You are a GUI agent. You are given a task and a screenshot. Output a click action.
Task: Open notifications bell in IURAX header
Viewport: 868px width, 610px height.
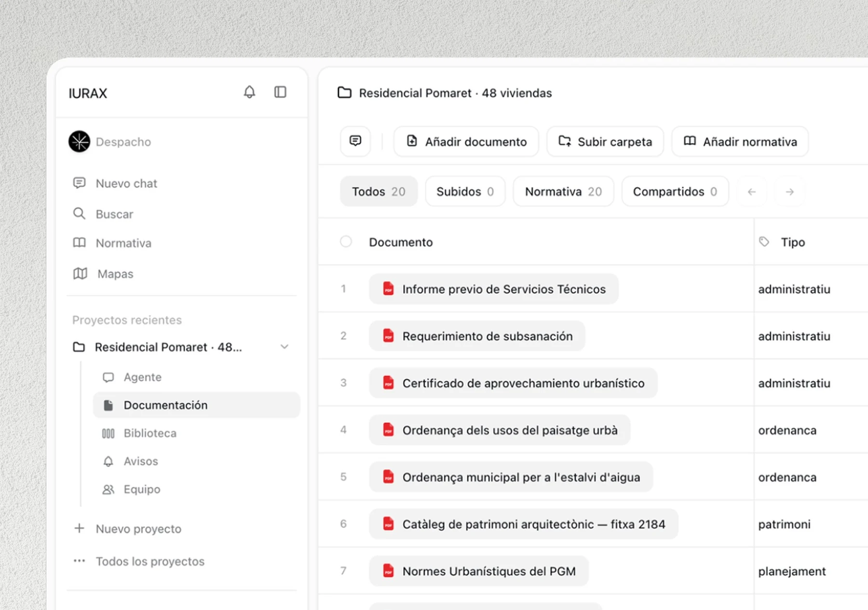tap(249, 92)
